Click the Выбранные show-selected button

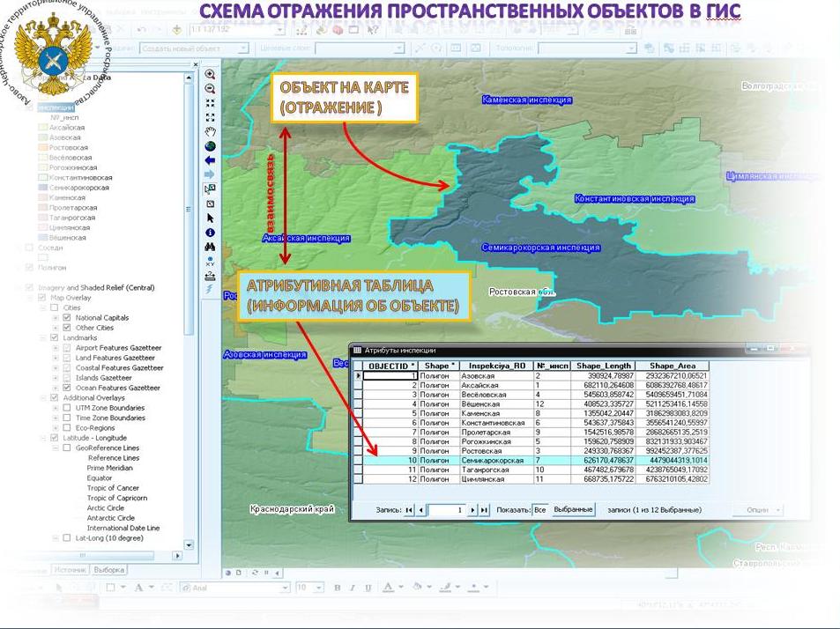573,509
